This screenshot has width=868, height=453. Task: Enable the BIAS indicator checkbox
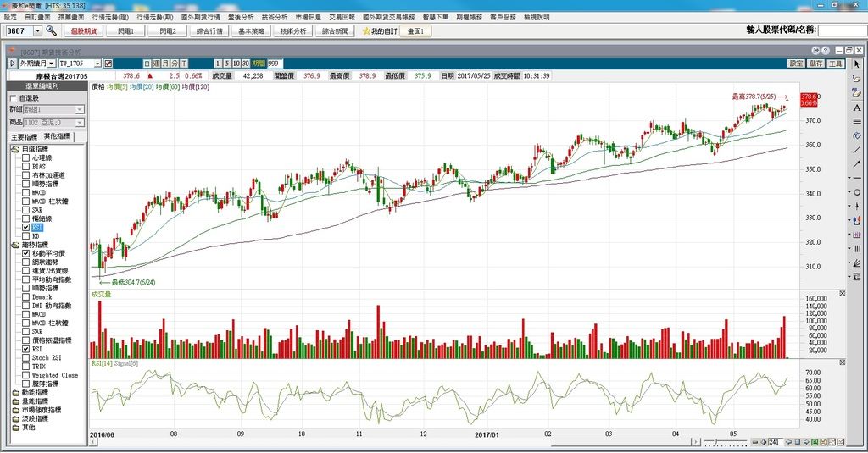click(25, 167)
